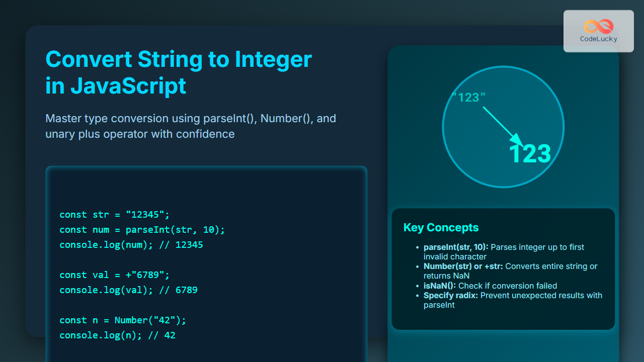Click the CodeLucky infinity logo icon
The width and height of the screenshot is (644, 362).
pos(598,26)
